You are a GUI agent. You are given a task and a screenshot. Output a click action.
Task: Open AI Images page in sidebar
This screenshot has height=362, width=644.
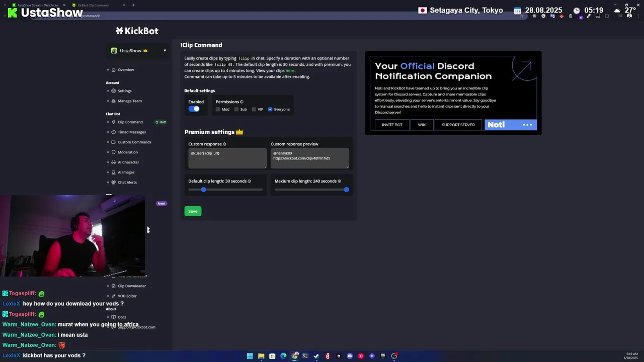126,172
